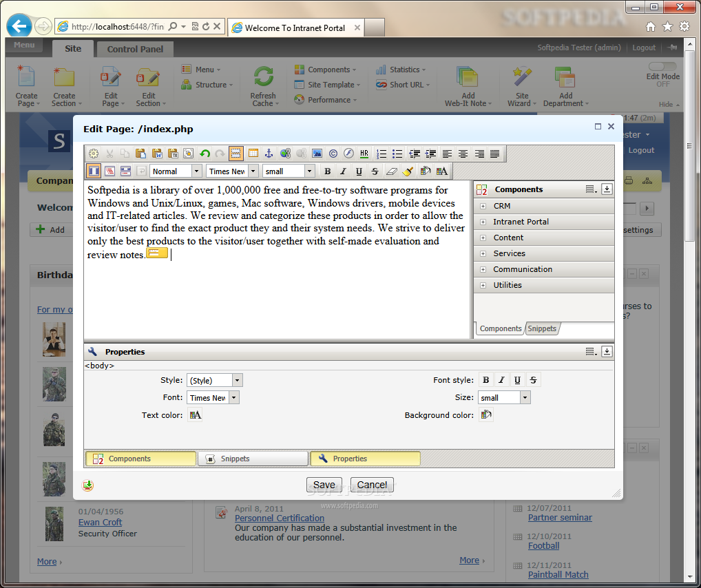Select the bottom Components taskbar tab
This screenshot has width=701, height=588.
pos(141,459)
